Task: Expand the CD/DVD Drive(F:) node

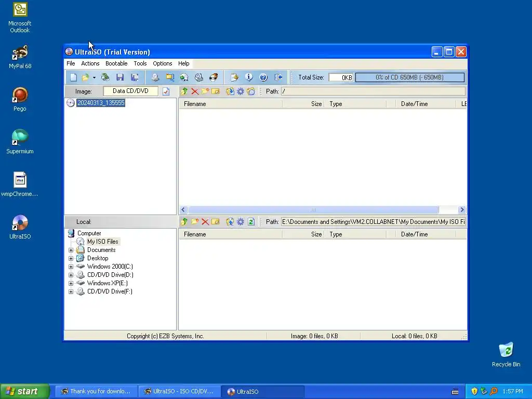Action: point(71,291)
